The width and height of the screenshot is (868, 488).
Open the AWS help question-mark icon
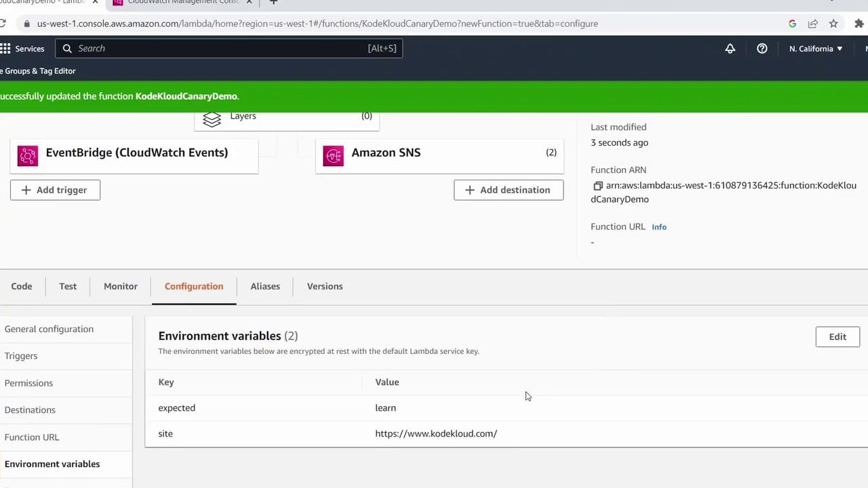(x=762, y=49)
